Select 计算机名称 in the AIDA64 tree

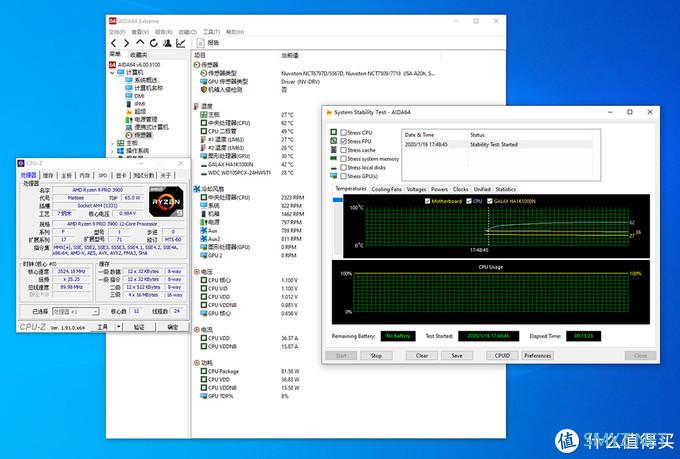pyautogui.click(x=148, y=88)
